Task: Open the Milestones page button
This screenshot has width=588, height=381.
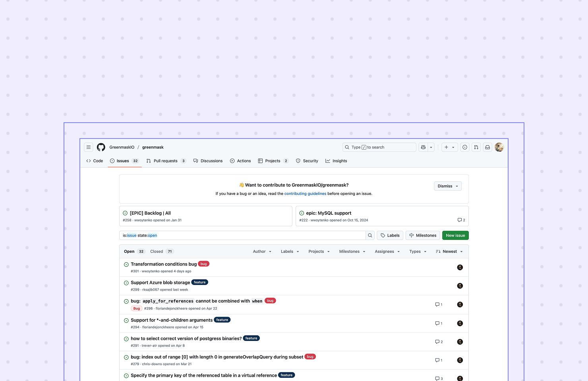Action: coord(423,235)
